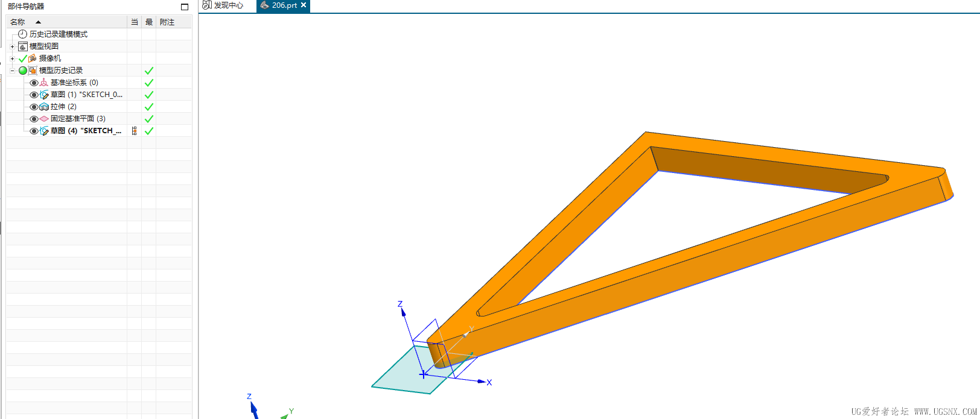Click the up-to-date checkmark in 拉伸 (2) row
Image resolution: width=980 pixels, height=419 pixels.
[149, 107]
